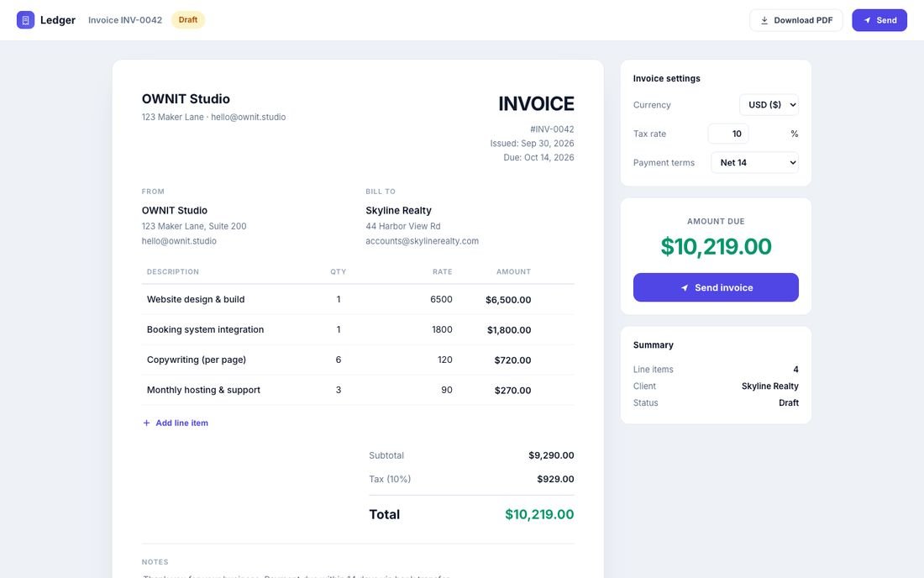Click the Download PDF button
The height and width of the screenshot is (578, 924).
[796, 20]
